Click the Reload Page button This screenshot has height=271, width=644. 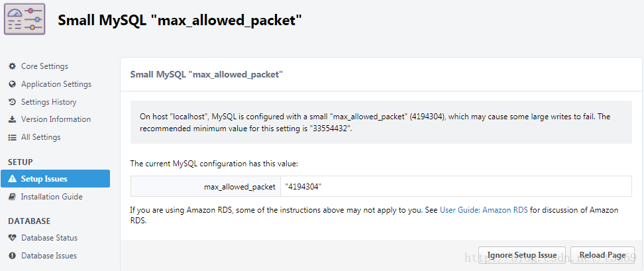602,255
